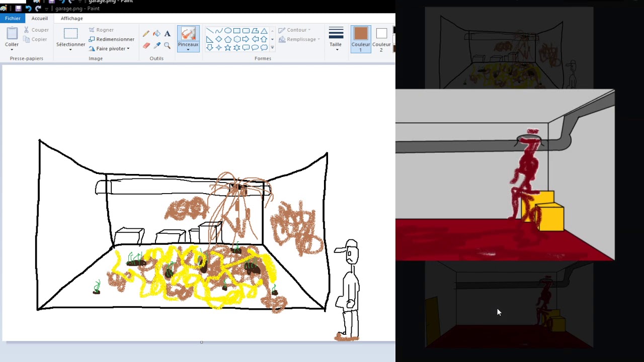Choose the rectangle shape
644x362 pixels.
pos(236,31)
